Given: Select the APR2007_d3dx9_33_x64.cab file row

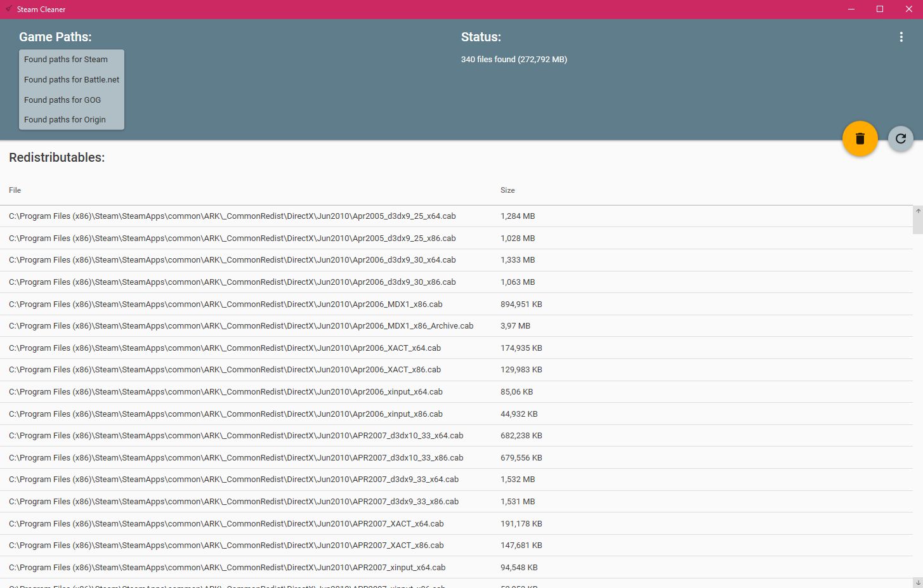Looking at the screenshot, I should click(456, 480).
